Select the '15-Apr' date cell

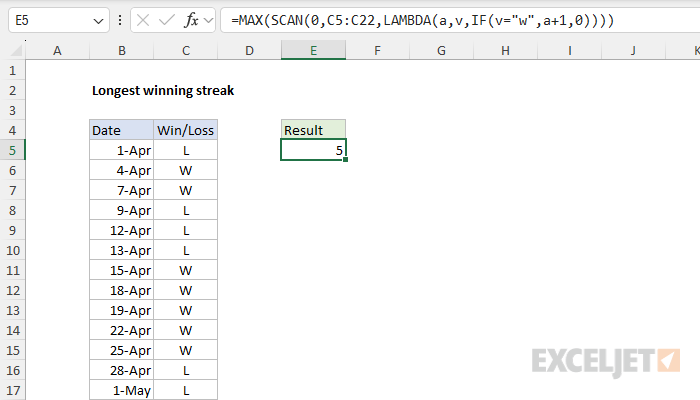point(121,271)
